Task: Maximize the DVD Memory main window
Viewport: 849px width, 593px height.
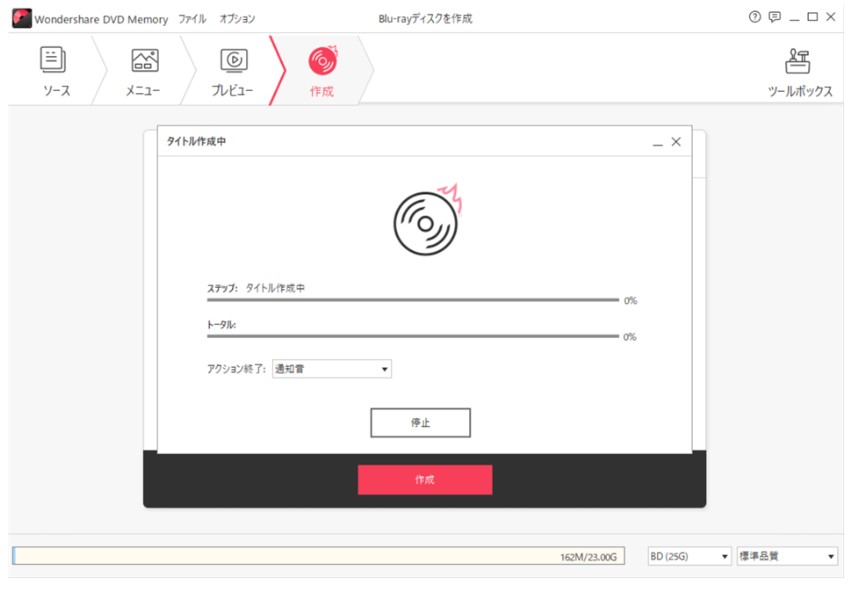Action: click(812, 17)
